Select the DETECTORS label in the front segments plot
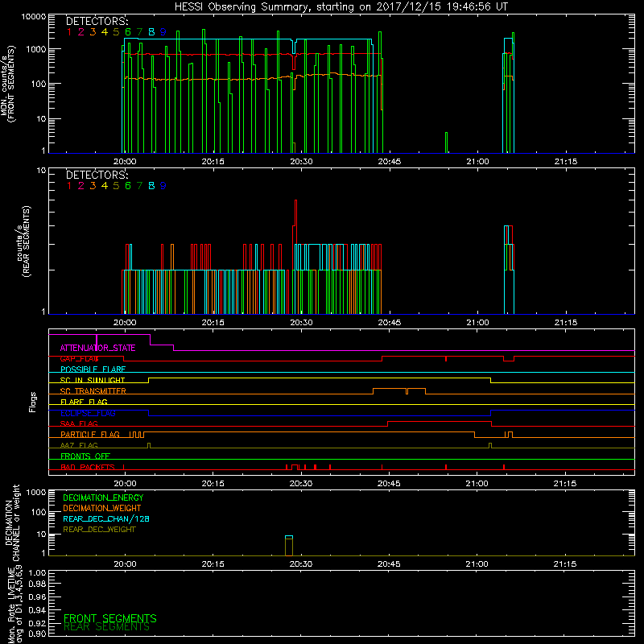Viewport: 644px width, 644px height. point(97,22)
